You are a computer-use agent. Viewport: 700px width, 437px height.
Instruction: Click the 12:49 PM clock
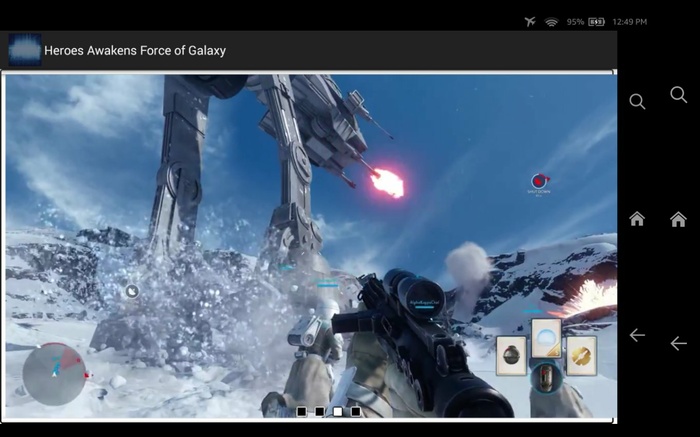click(629, 22)
